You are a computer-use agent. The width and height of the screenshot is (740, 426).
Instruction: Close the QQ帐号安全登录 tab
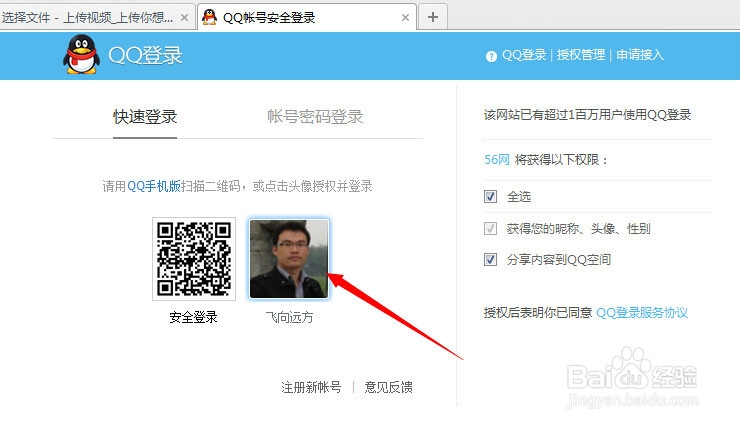[x=405, y=17]
